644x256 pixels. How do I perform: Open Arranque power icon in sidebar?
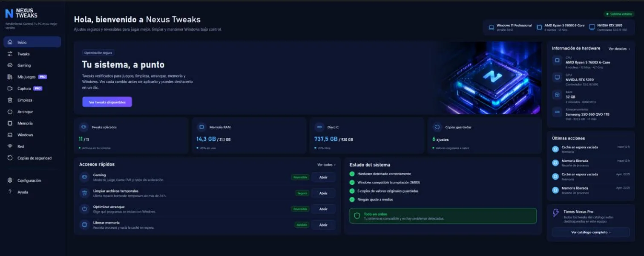[x=10, y=111]
